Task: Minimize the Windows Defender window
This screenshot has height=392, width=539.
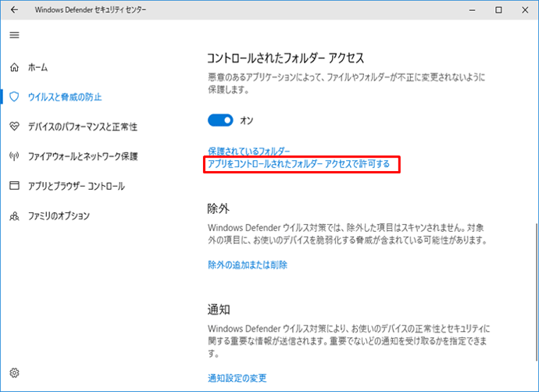Action: 473,10
